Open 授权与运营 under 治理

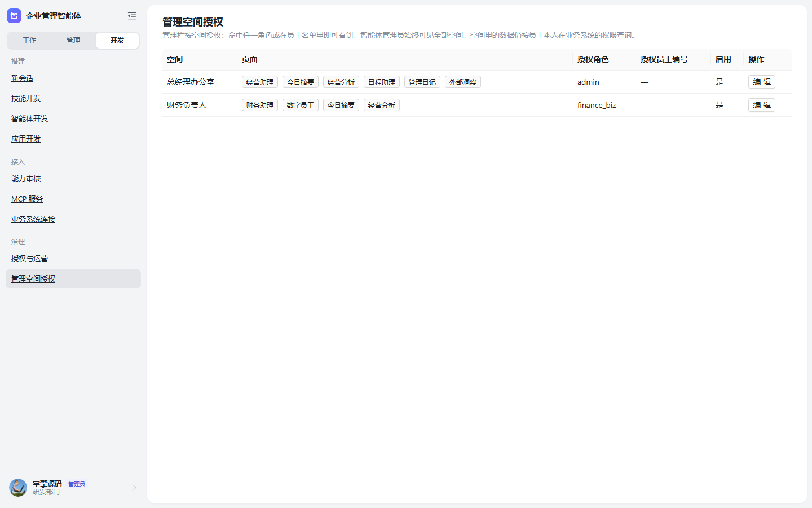tap(29, 259)
